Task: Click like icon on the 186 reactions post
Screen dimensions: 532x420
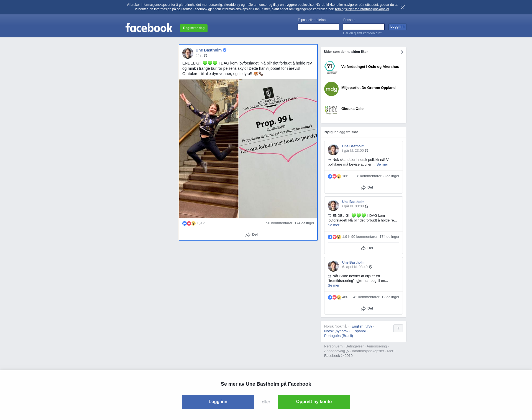Action: pyautogui.click(x=330, y=176)
